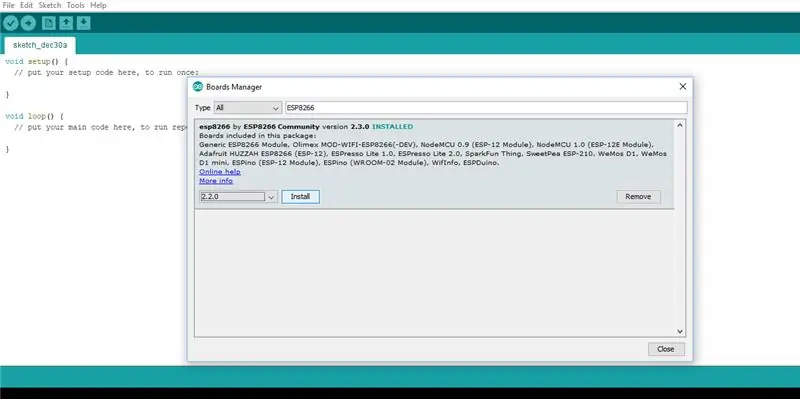This screenshot has width=800, height=399.
Task: Click the 'void loop() {' code line
Action: [35, 116]
